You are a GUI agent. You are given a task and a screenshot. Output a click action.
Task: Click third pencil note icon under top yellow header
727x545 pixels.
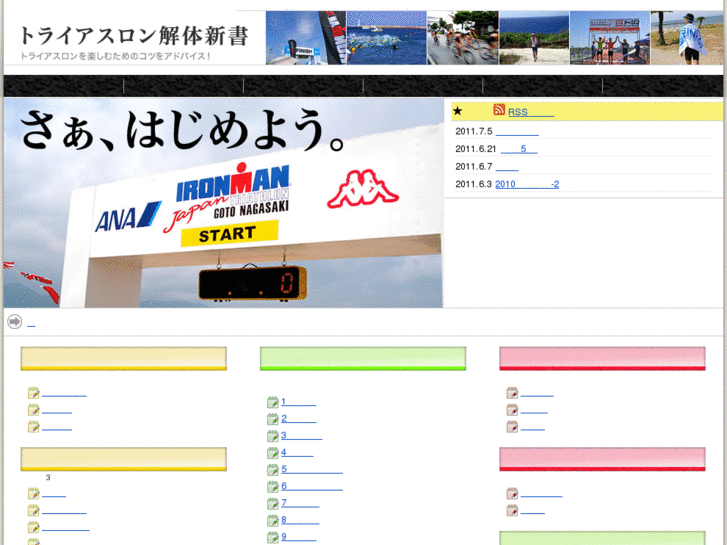(x=33, y=426)
